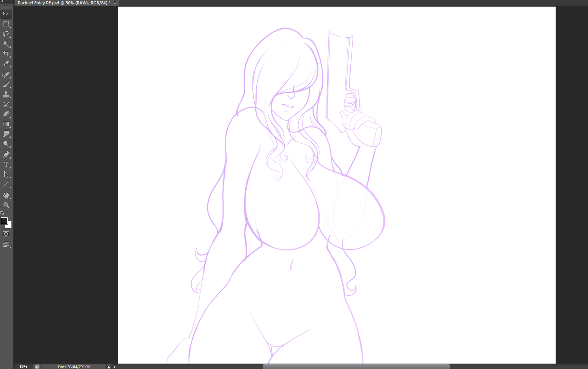
Task: Select the Zoom tool
Action: pos(6,205)
